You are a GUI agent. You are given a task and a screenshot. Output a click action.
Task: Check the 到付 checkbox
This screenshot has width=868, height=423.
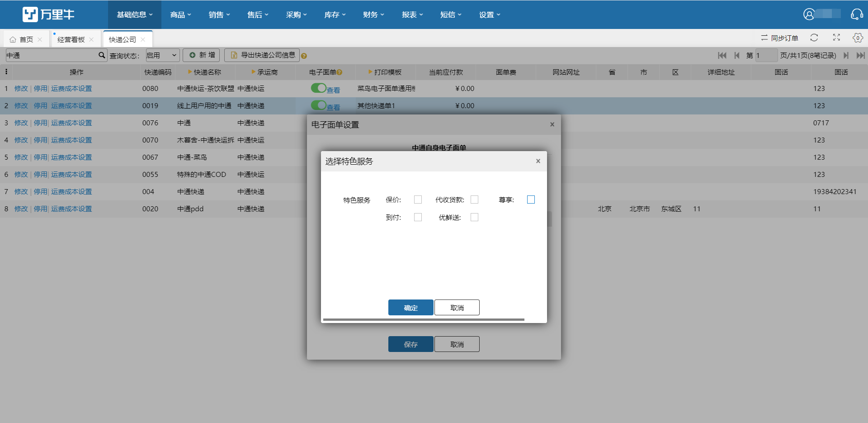(418, 217)
